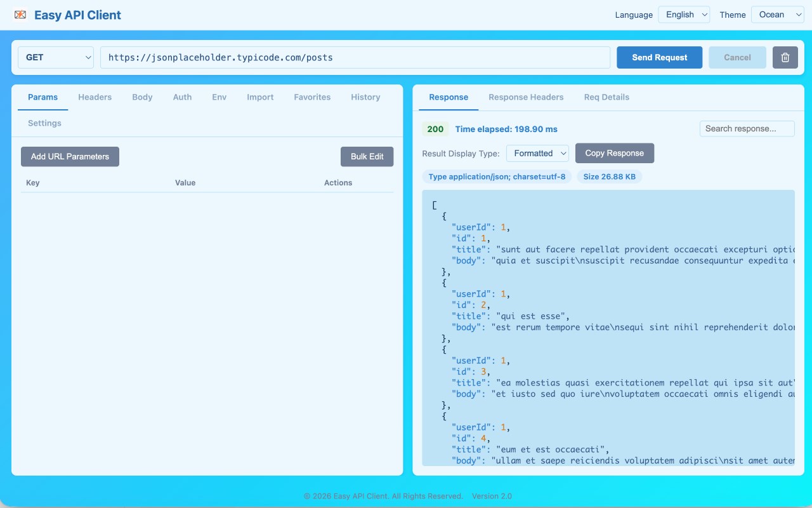Click the 200 status badge

435,128
